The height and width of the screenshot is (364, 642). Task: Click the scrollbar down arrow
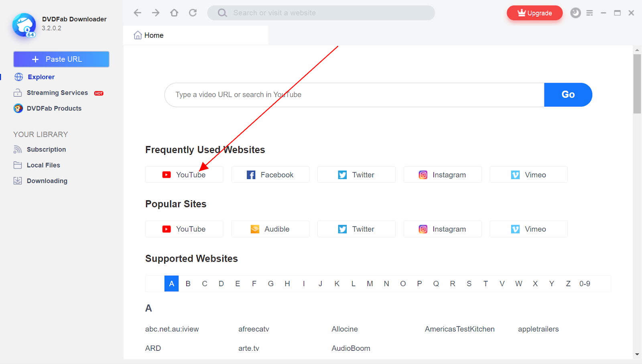[x=637, y=355]
